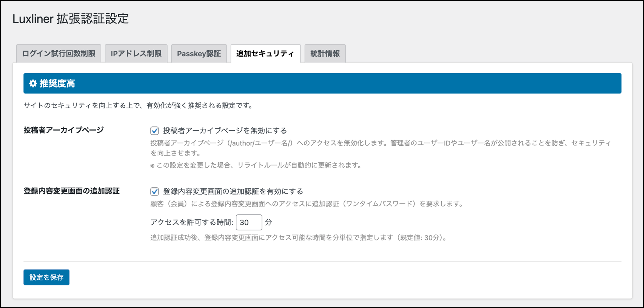Screen dimensions: 644x308
Task: Click the 推奨度高 section header text
Action: coord(57,83)
